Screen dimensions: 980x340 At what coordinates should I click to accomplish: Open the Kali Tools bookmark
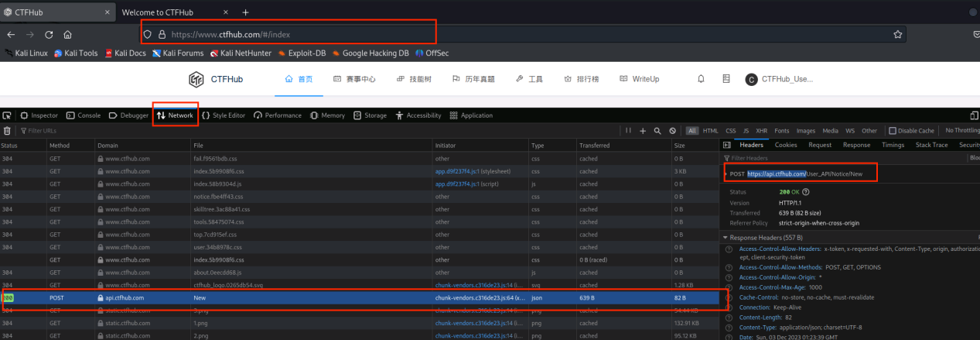pyautogui.click(x=76, y=53)
